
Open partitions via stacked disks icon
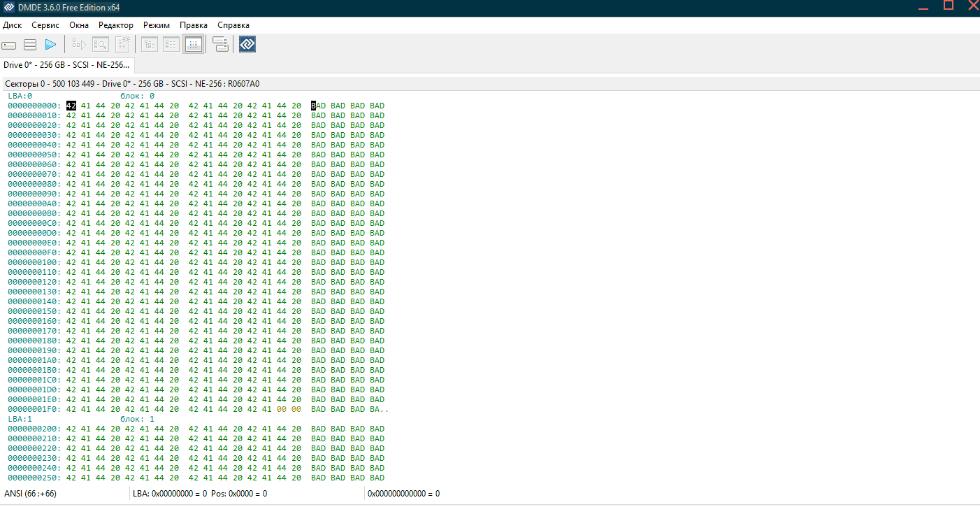pyautogui.click(x=30, y=45)
